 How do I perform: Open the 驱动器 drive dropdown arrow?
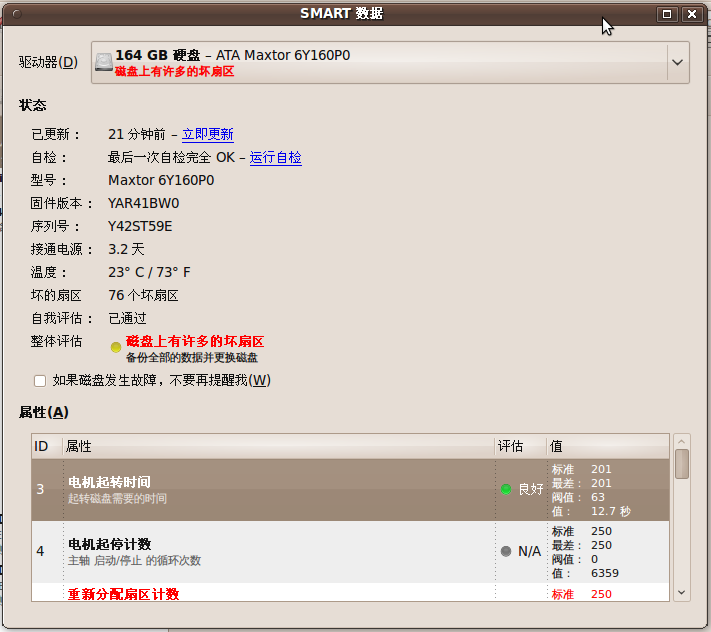pos(677,63)
